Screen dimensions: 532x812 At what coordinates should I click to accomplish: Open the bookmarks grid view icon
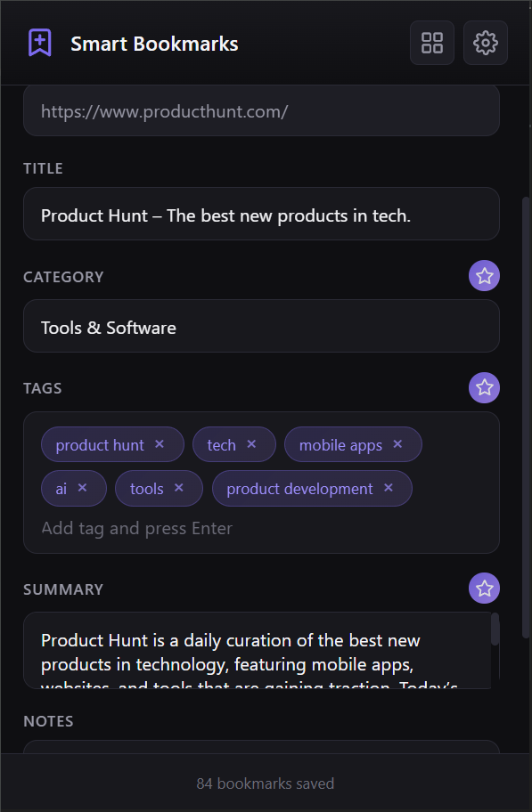pyautogui.click(x=431, y=43)
